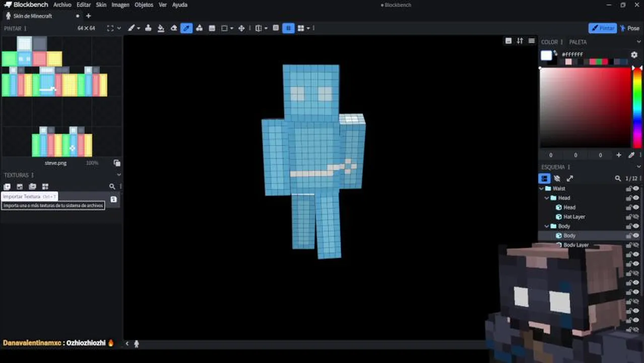Click the outliner group toggle icon
644x363 pixels.
(x=544, y=178)
